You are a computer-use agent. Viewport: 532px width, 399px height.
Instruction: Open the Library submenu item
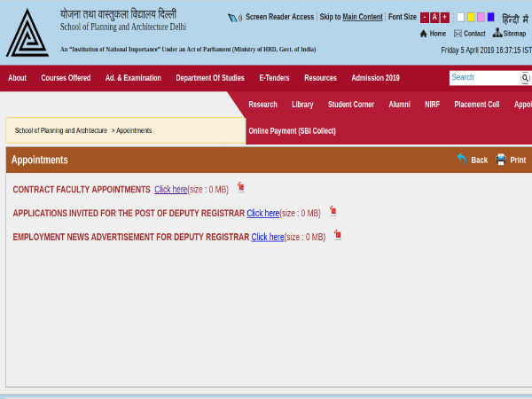(x=302, y=105)
